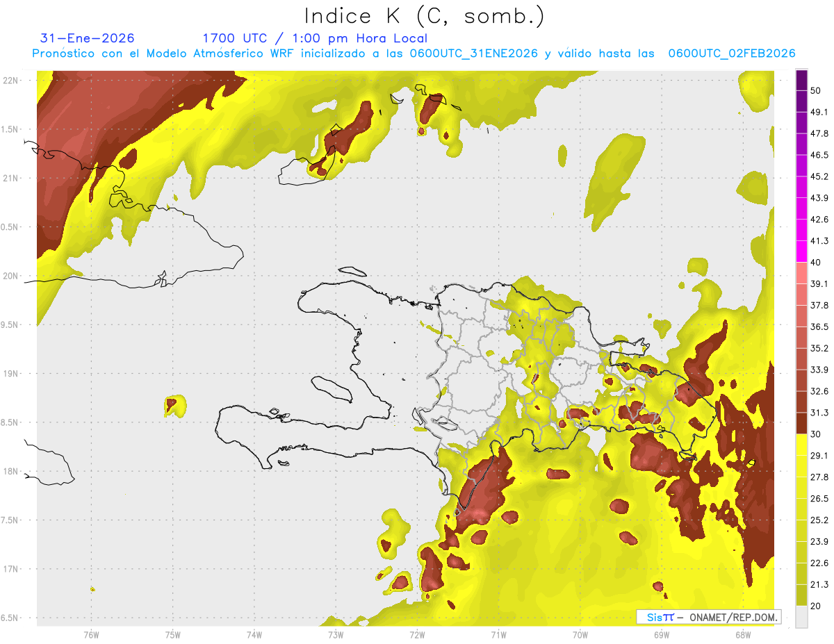Click the "68W" longitude label

(x=743, y=634)
